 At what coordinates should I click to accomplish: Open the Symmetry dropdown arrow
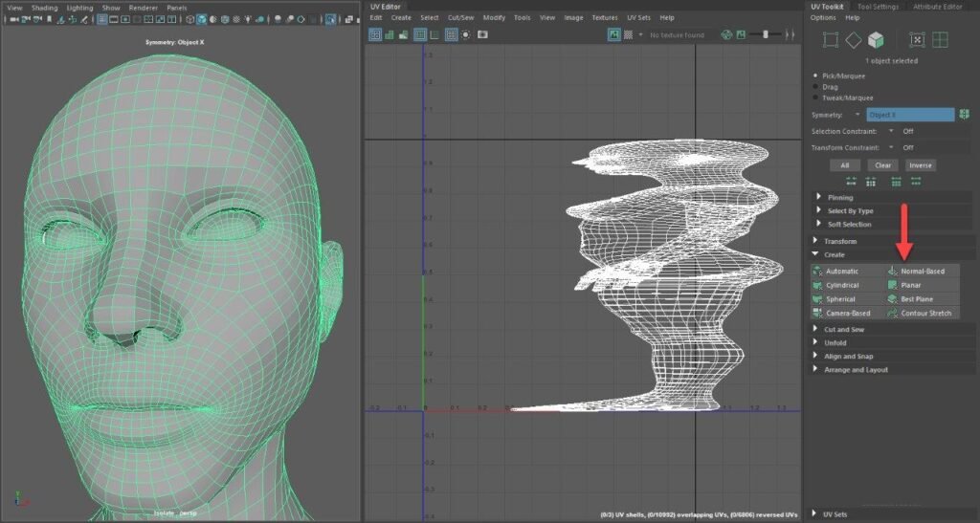click(x=857, y=115)
